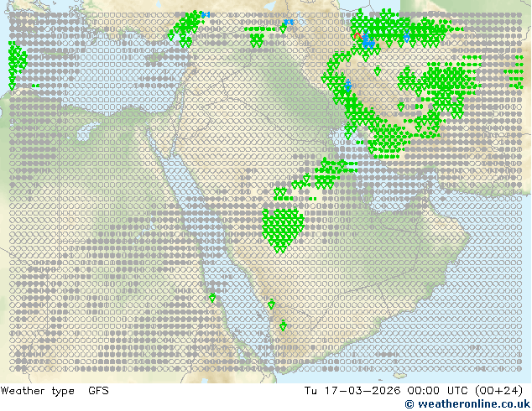Click the '(00+24)' forecast offset text

[498, 391]
